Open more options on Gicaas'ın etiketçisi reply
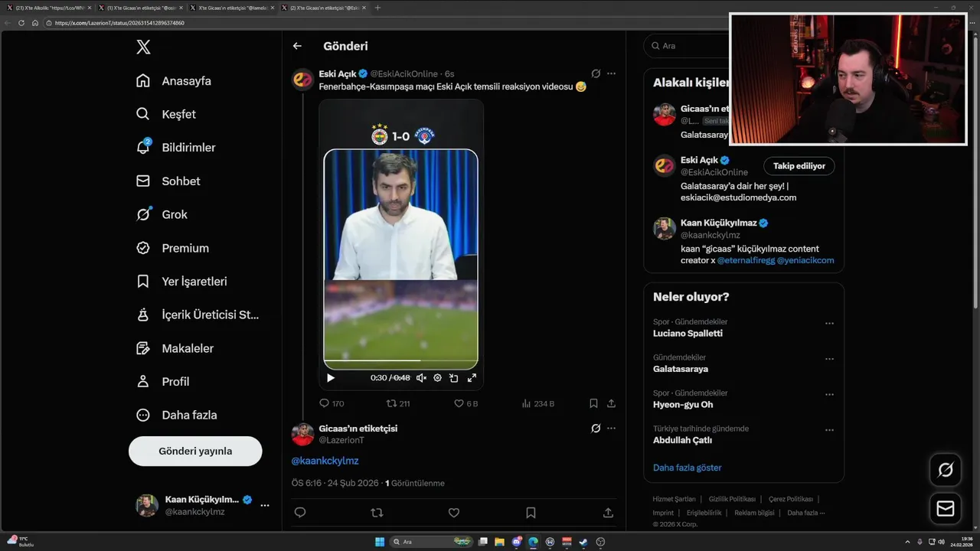 tap(611, 429)
